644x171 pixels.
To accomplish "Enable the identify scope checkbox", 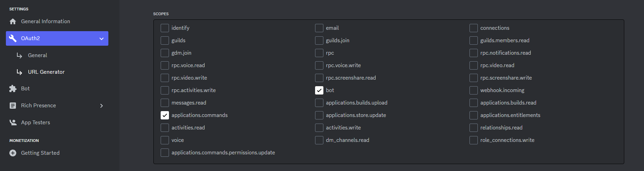I will pyautogui.click(x=165, y=28).
